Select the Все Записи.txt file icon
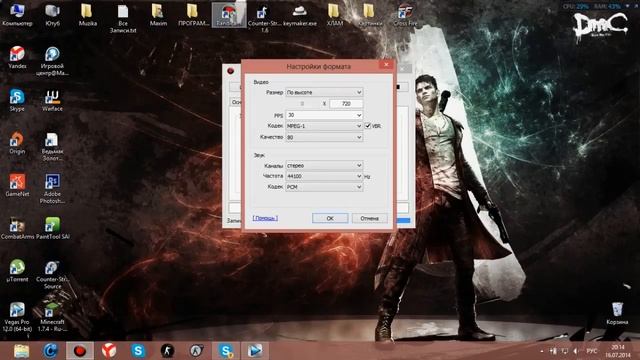640x360 pixels. tap(122, 18)
